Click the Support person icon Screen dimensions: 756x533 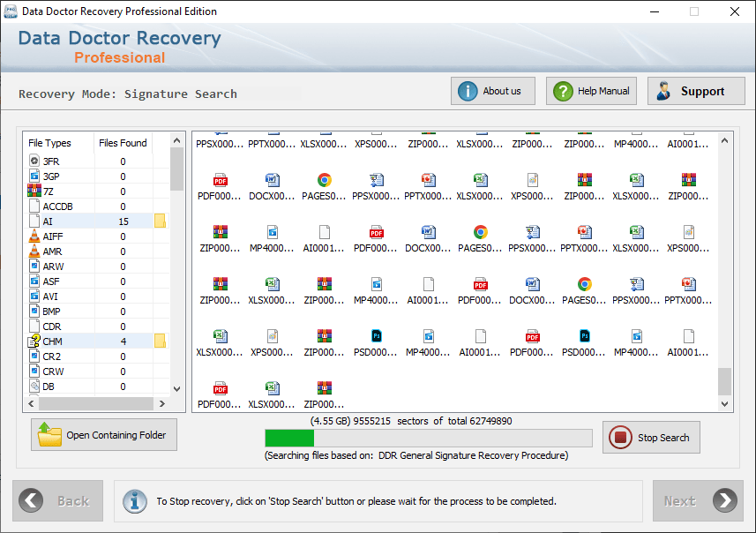tap(664, 91)
